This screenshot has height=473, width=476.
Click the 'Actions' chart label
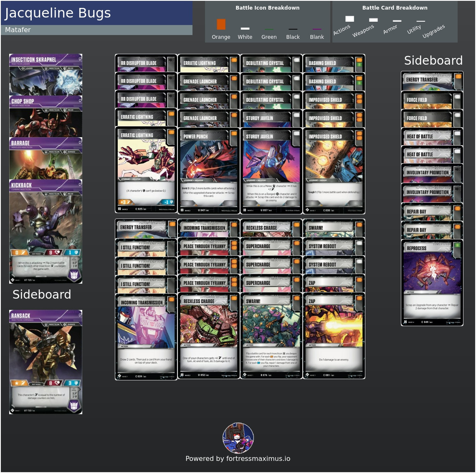[342, 30]
